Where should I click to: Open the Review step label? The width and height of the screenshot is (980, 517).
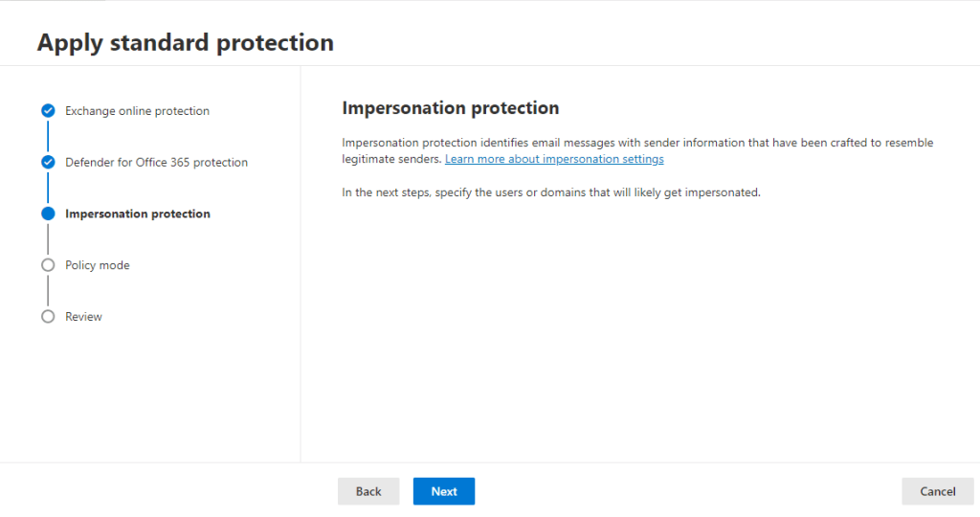click(83, 317)
